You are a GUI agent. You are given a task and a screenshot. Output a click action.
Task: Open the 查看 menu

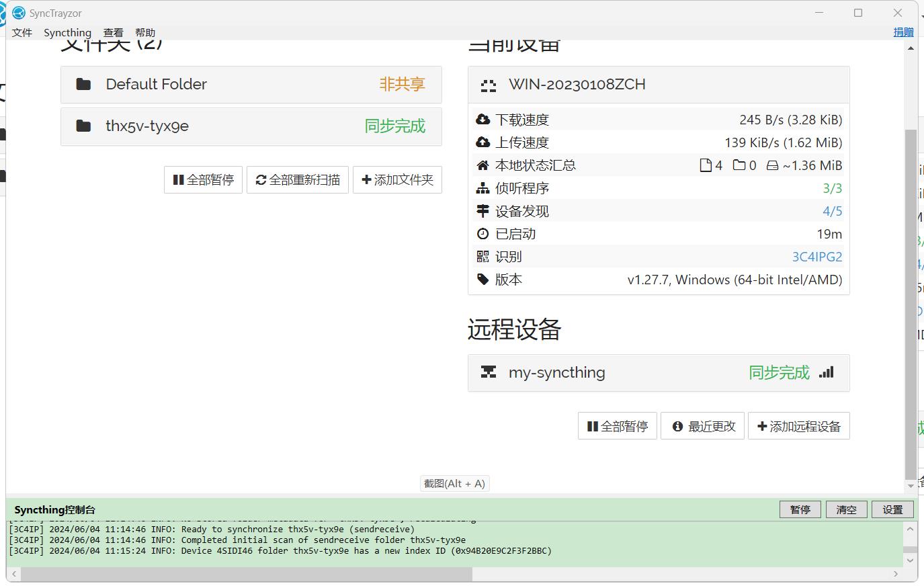(x=113, y=32)
